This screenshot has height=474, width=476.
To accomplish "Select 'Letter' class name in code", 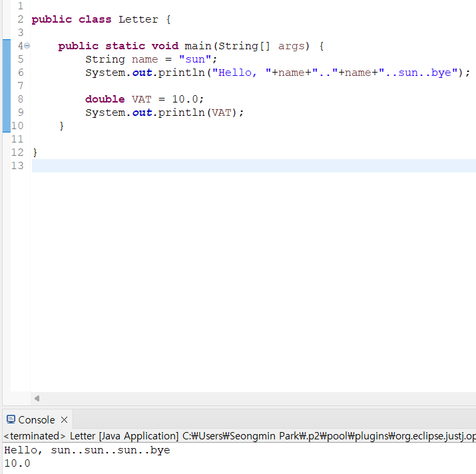I will point(138,19).
